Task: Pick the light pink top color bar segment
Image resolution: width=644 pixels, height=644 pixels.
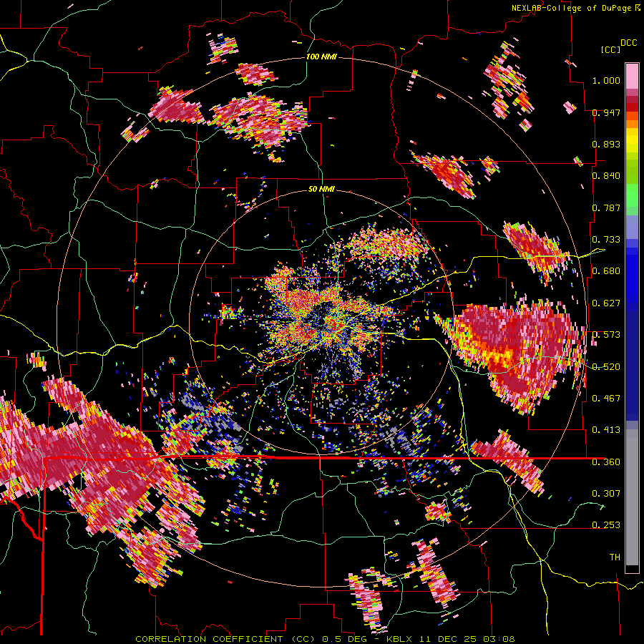Action: click(x=632, y=77)
